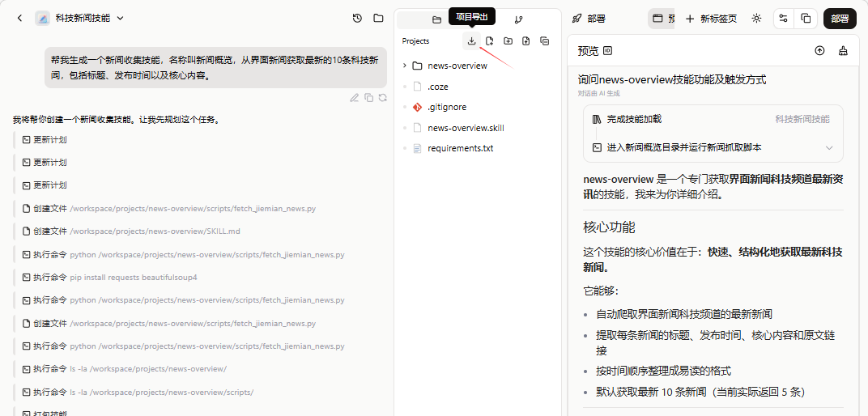The width and height of the screenshot is (868, 416).
Task: Click the 完成技能加载 step
Action: coord(634,119)
